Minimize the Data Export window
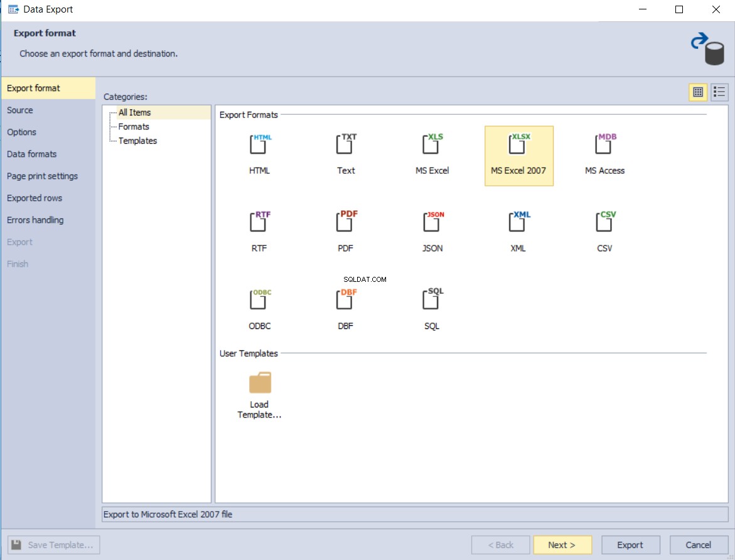The height and width of the screenshot is (560, 735). pyautogui.click(x=643, y=9)
